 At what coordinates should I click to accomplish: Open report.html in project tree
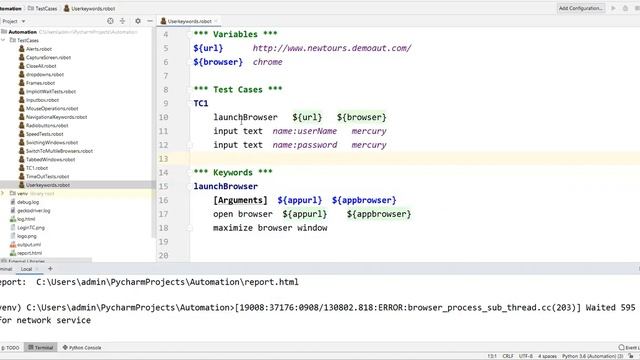(29, 253)
